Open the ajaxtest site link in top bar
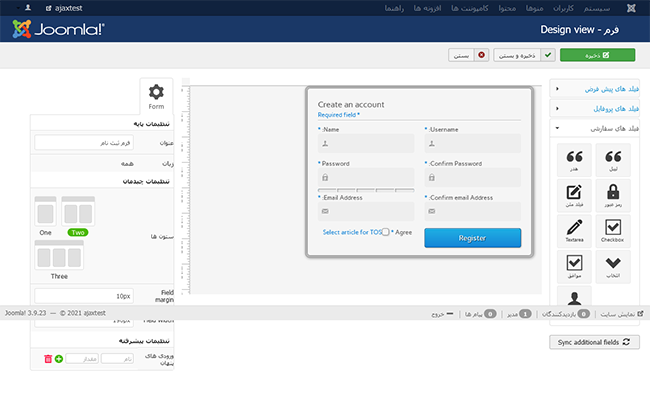650x396 pixels. [x=64, y=8]
